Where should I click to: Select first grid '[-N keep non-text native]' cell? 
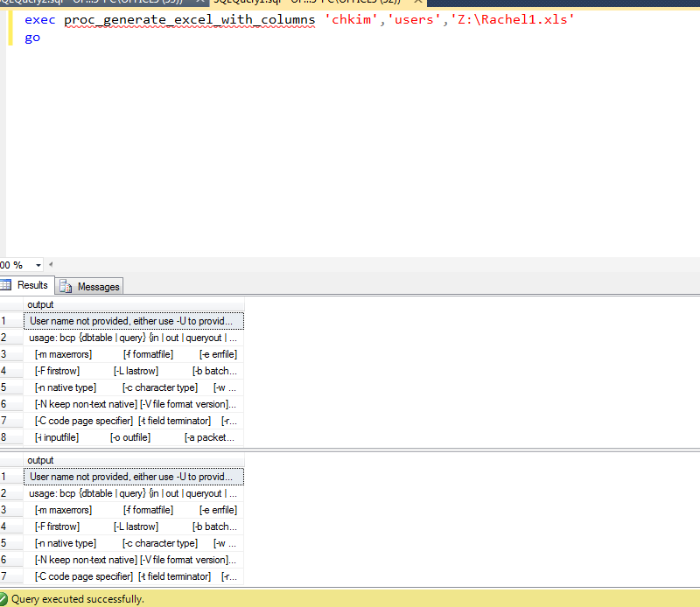tap(134, 404)
